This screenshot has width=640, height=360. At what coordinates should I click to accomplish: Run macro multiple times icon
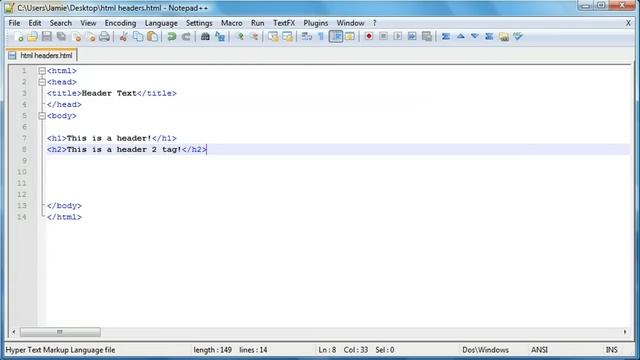click(x=412, y=37)
